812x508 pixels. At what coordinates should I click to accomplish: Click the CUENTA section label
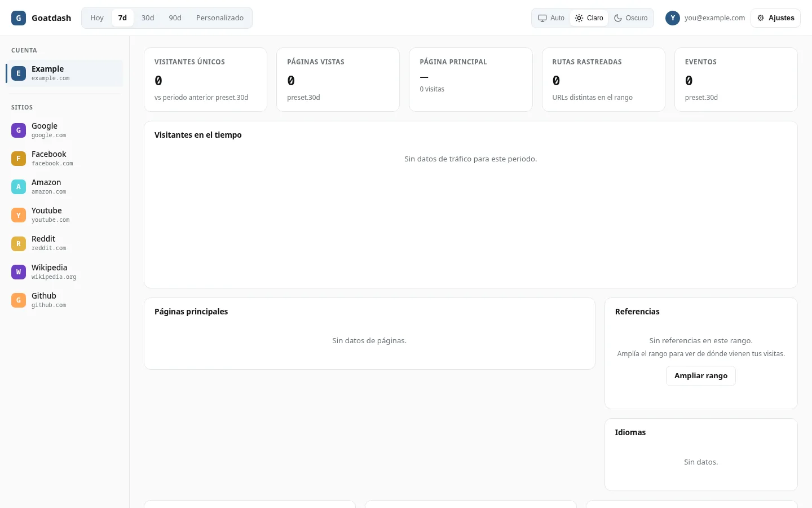24,50
